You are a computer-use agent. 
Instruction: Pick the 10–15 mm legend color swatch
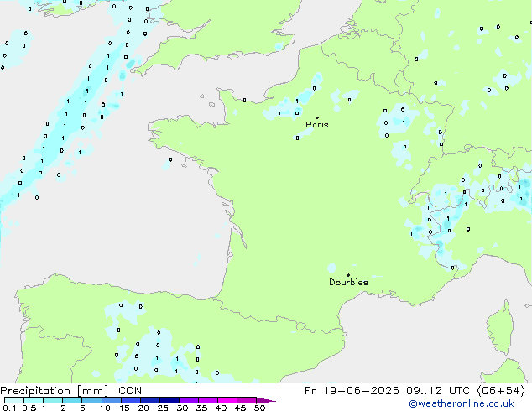(x=111, y=400)
